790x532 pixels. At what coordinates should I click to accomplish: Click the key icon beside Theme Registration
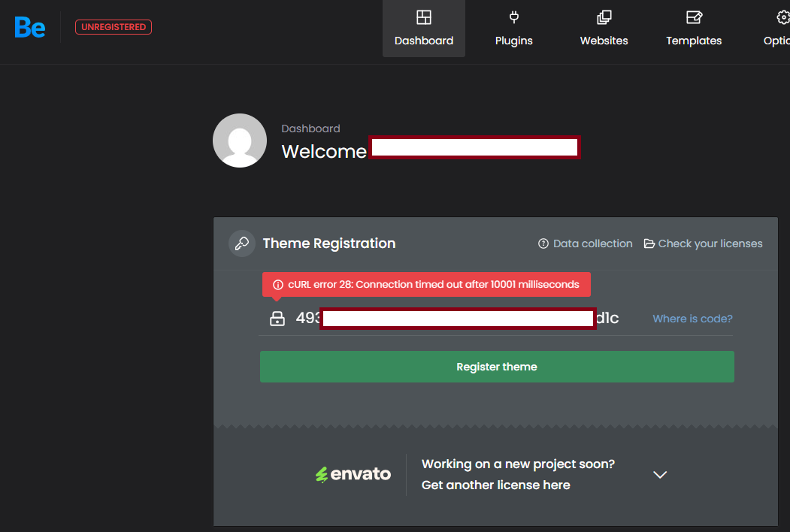point(242,243)
